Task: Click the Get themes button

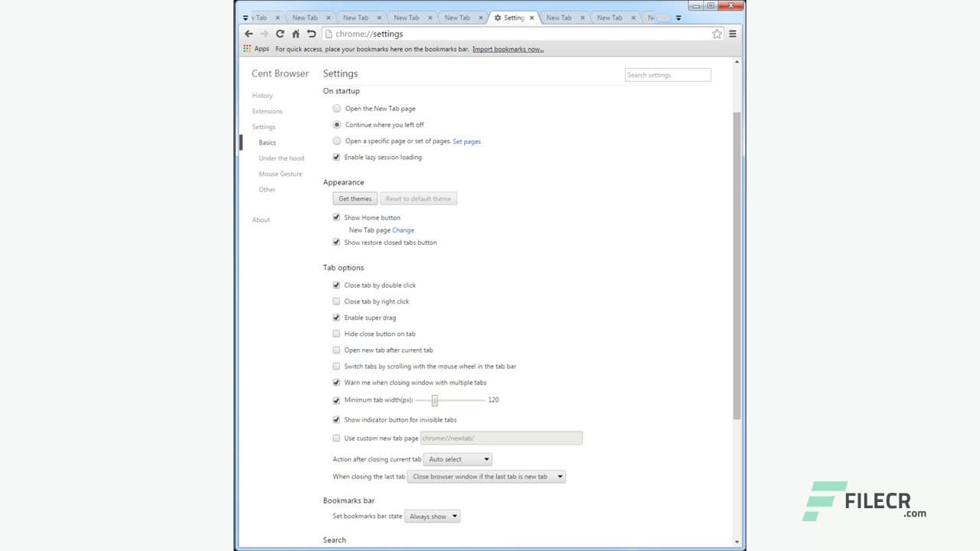Action: pos(354,198)
